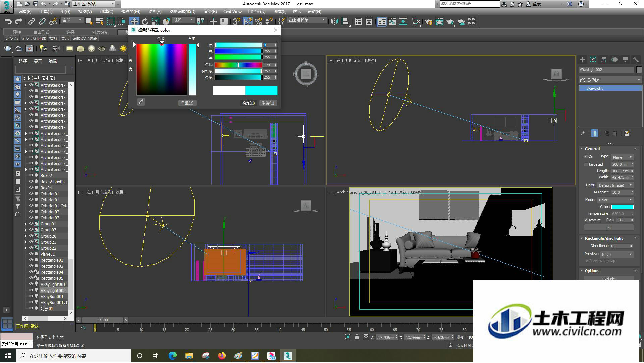Click the 定义空闲区域 button
The height and width of the screenshot is (363, 644).
click(34, 39)
